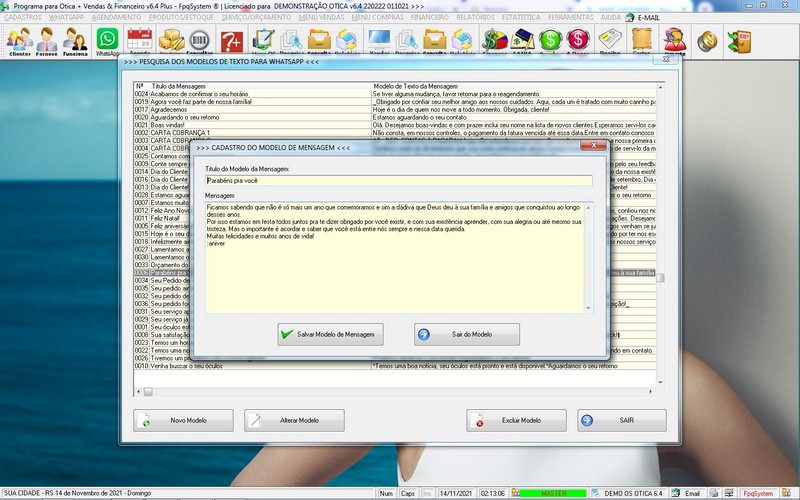Click the Nova OS notepad icon
The height and width of the screenshot is (500, 800).
tap(264, 41)
